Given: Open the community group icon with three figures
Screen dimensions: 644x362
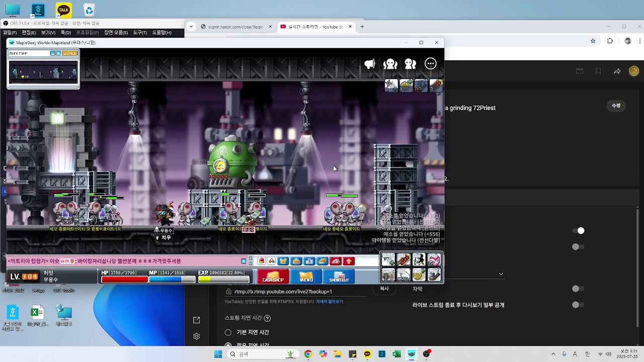Looking at the screenshot, I should coord(390,64).
